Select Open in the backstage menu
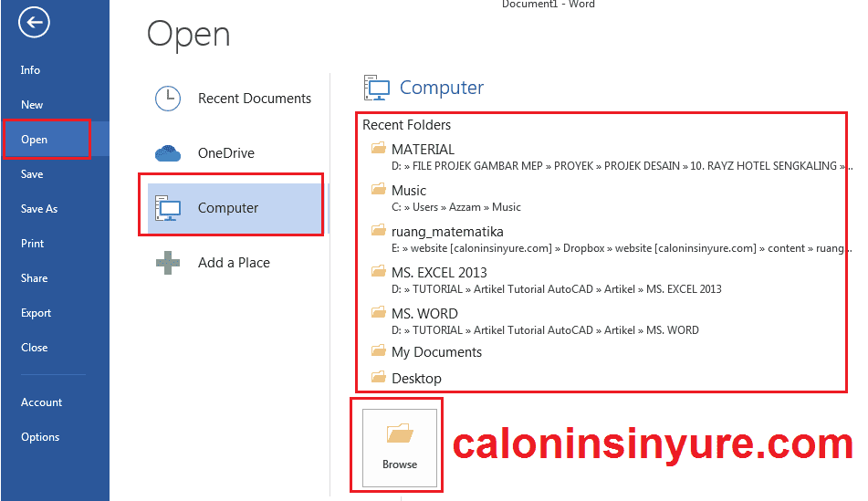The height and width of the screenshot is (501, 868). point(35,140)
